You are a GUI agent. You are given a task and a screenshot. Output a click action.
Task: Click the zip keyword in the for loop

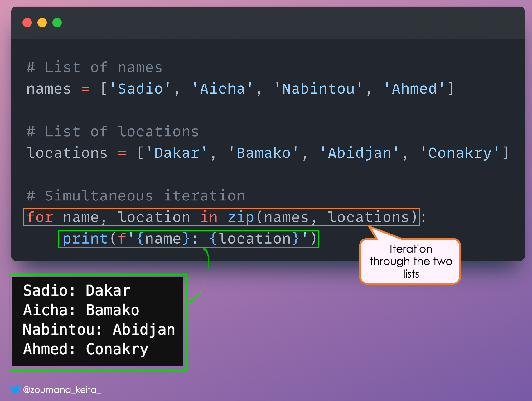241,217
